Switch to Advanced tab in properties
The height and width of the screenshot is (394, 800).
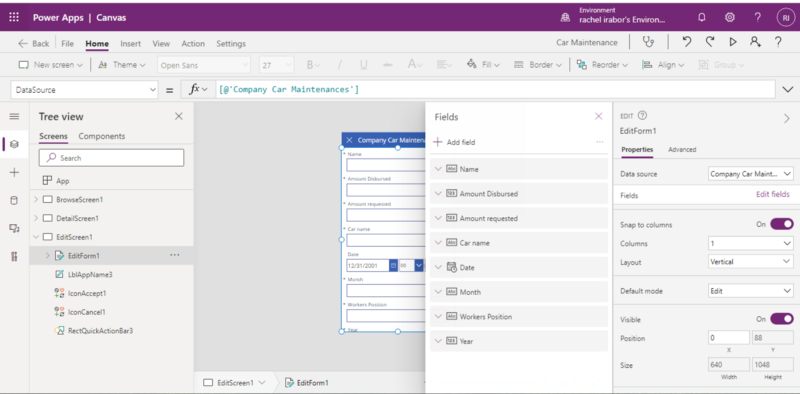pyautogui.click(x=682, y=150)
